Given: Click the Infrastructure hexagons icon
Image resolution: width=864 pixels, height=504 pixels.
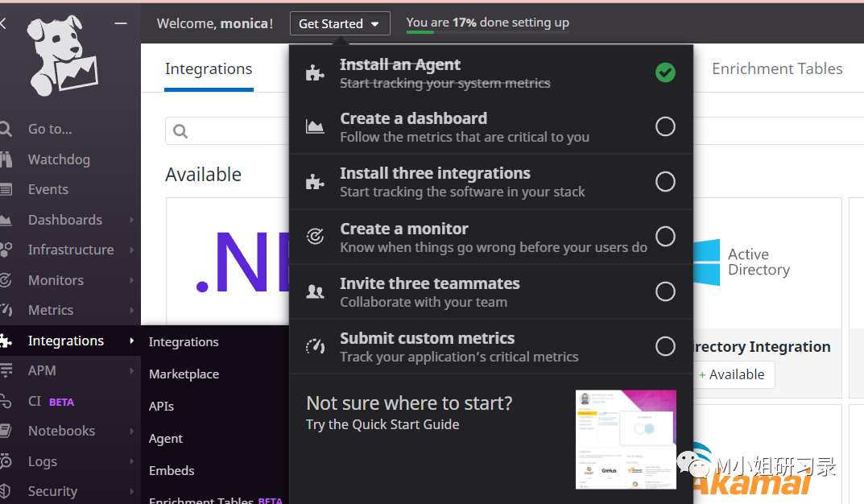Looking at the screenshot, I should 6,250.
